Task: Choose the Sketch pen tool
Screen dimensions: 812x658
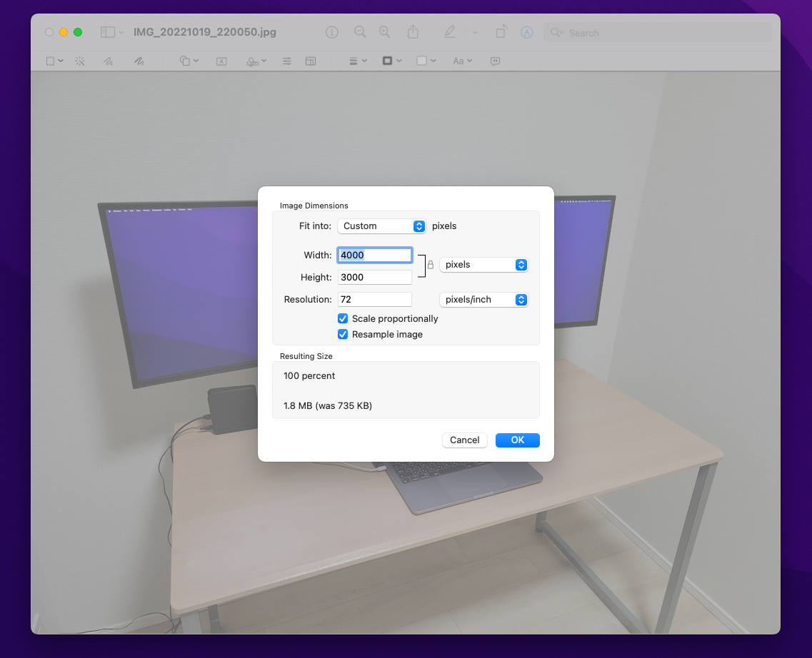Action: point(109,61)
